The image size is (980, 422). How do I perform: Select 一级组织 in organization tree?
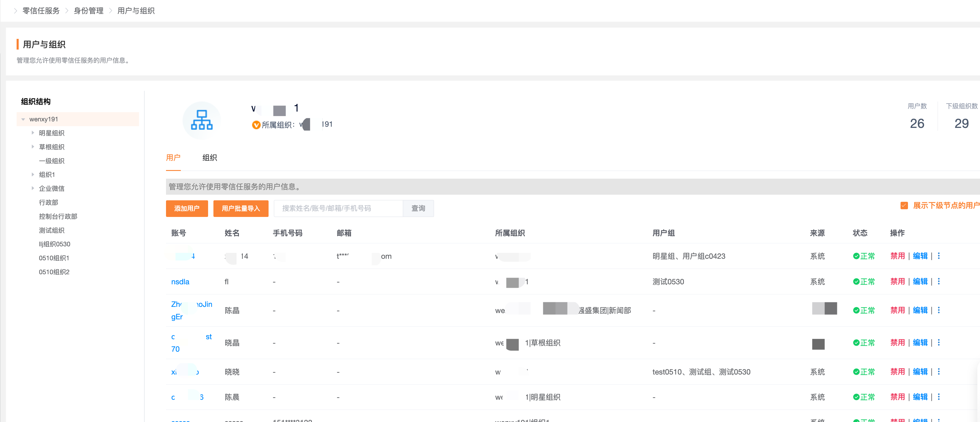click(x=52, y=161)
